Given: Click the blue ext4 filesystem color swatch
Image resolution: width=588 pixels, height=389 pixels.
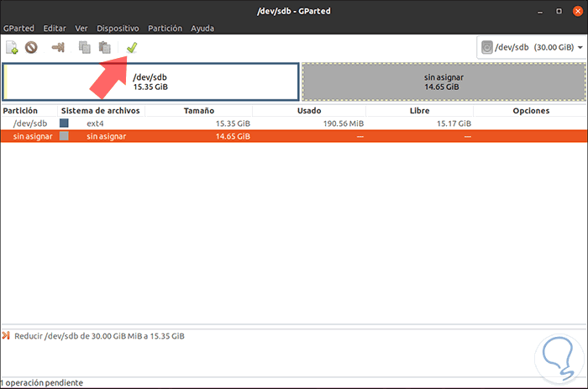Looking at the screenshot, I should point(64,123).
